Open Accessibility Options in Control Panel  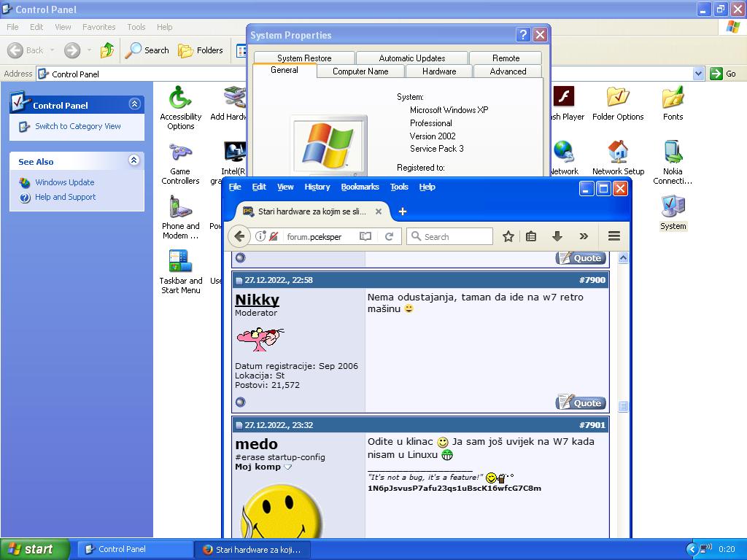(x=181, y=108)
